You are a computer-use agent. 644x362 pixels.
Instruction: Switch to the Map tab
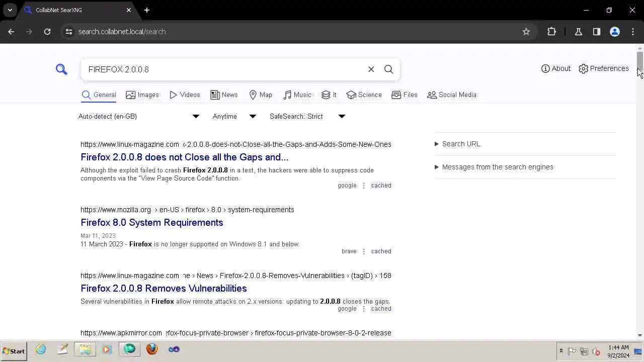pyautogui.click(x=261, y=95)
